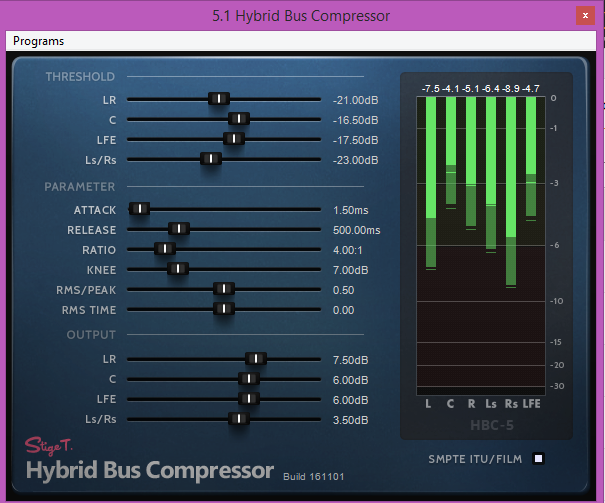Image resolution: width=605 pixels, height=503 pixels.
Task: Click the Release slider handle
Action: [179, 229]
